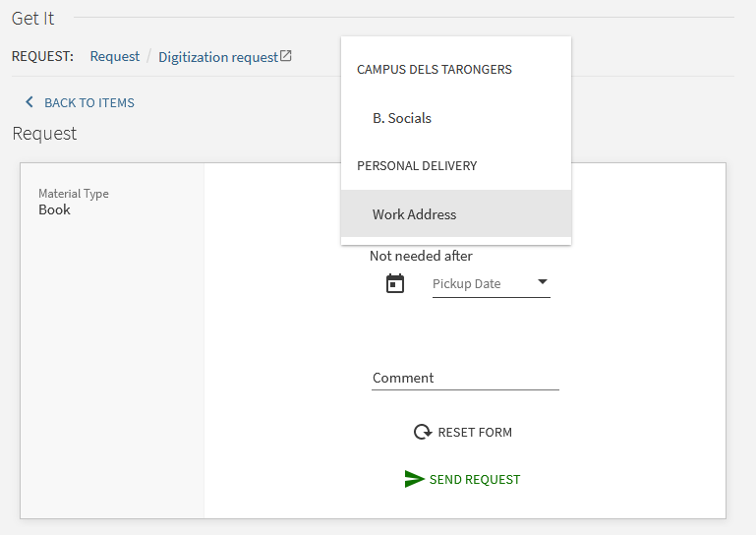Click the external-link icon after Digitization request
The height and width of the screenshot is (535, 756).
pyautogui.click(x=286, y=56)
